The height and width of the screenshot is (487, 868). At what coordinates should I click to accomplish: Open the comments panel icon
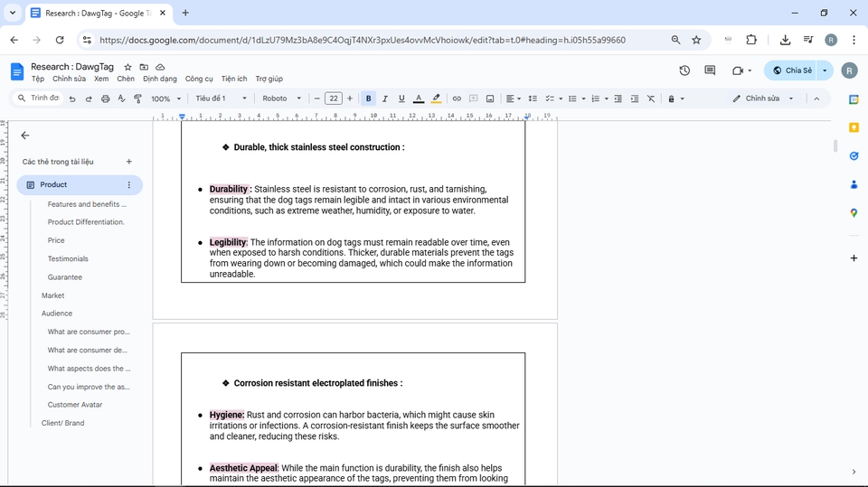tap(710, 70)
